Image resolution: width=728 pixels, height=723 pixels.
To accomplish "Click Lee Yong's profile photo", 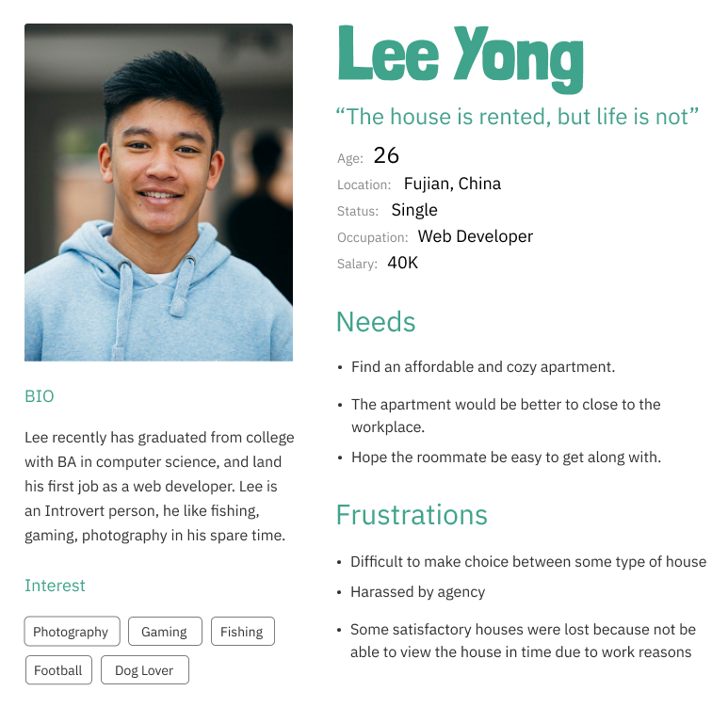I will [158, 192].
